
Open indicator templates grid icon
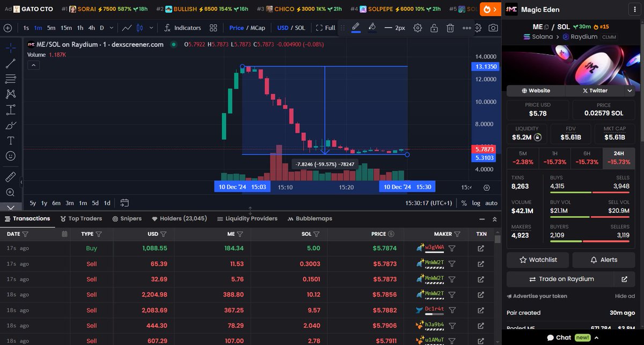(213, 28)
